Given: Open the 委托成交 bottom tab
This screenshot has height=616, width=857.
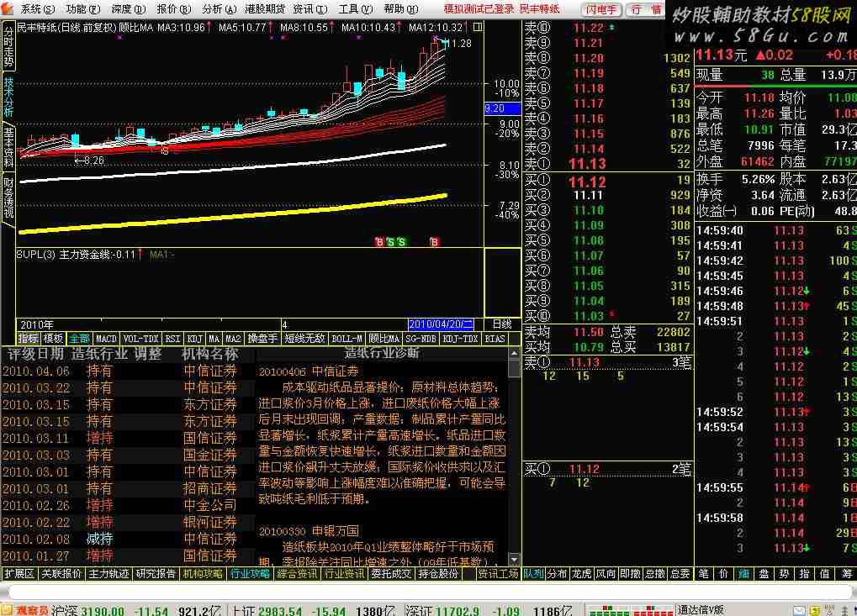Looking at the screenshot, I should pos(391,573).
